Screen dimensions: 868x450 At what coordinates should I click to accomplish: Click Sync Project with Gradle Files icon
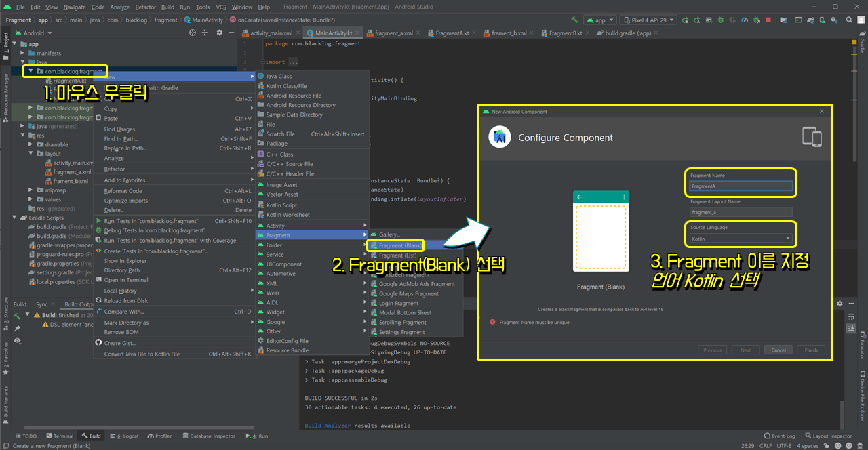click(x=810, y=20)
